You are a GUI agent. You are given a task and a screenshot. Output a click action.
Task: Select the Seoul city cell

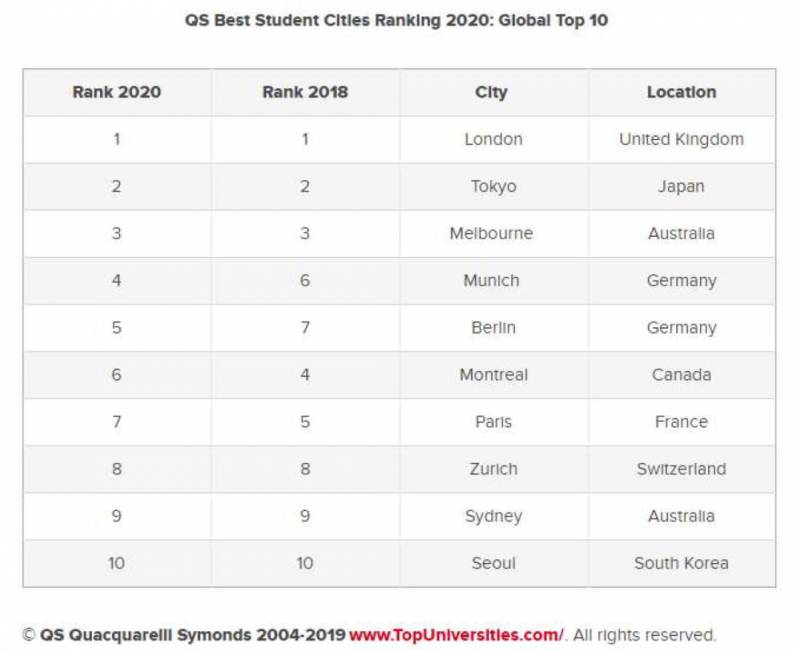point(493,563)
